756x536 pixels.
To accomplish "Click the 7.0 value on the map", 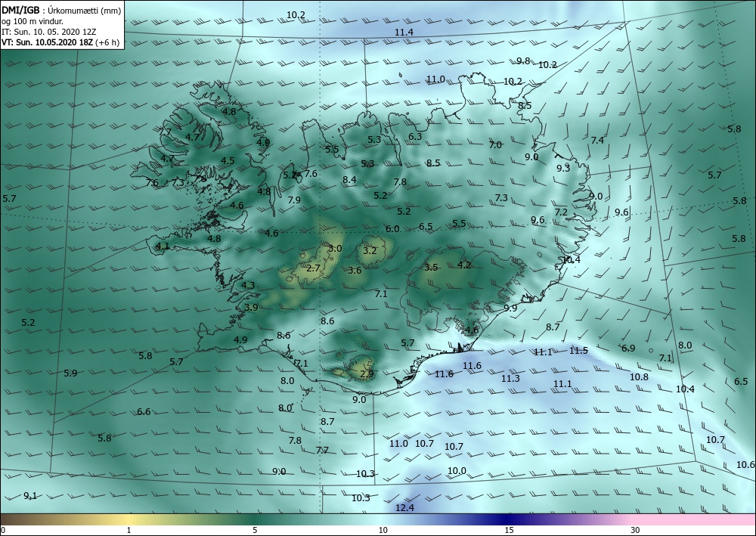I will (x=495, y=144).
